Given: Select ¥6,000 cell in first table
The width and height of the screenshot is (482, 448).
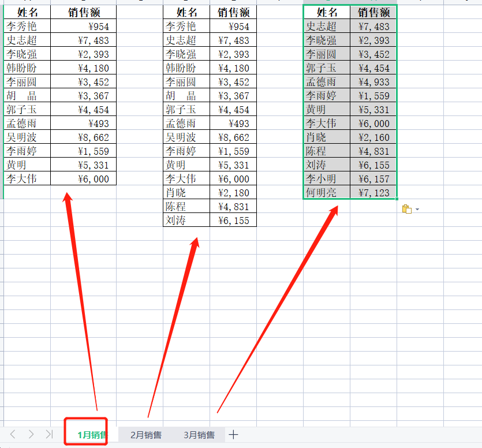Looking at the screenshot, I should click(83, 178).
